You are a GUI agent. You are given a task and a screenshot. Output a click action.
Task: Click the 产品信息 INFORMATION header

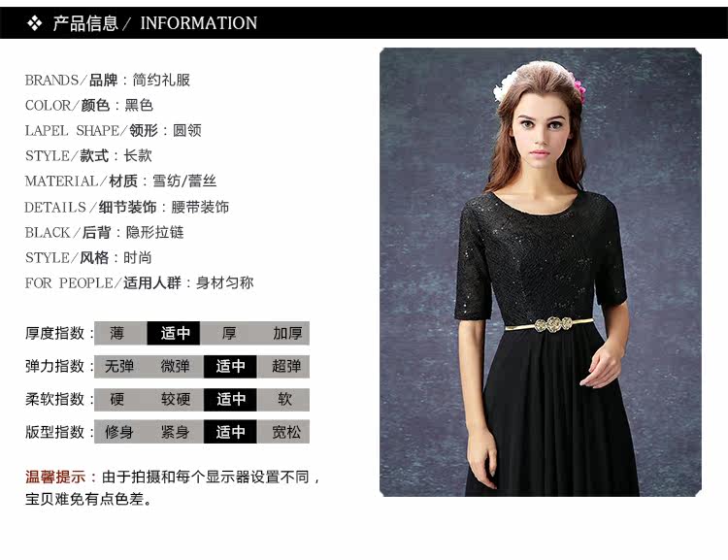tap(155, 22)
